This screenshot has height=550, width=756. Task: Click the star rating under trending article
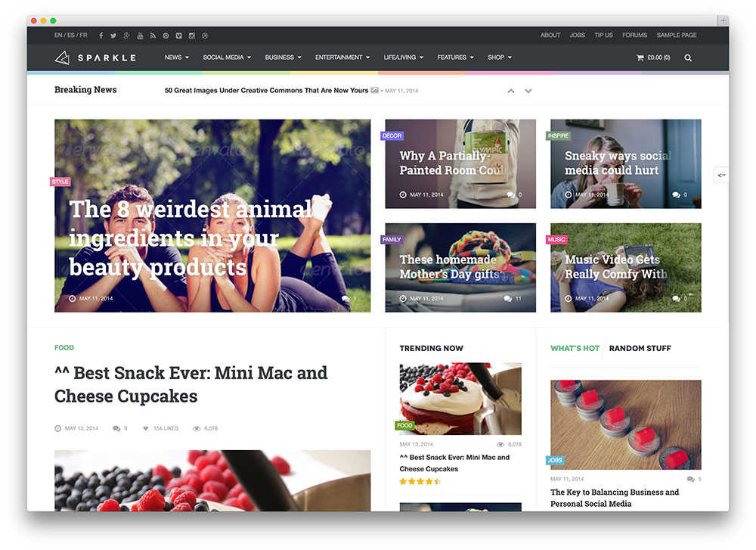click(x=420, y=481)
